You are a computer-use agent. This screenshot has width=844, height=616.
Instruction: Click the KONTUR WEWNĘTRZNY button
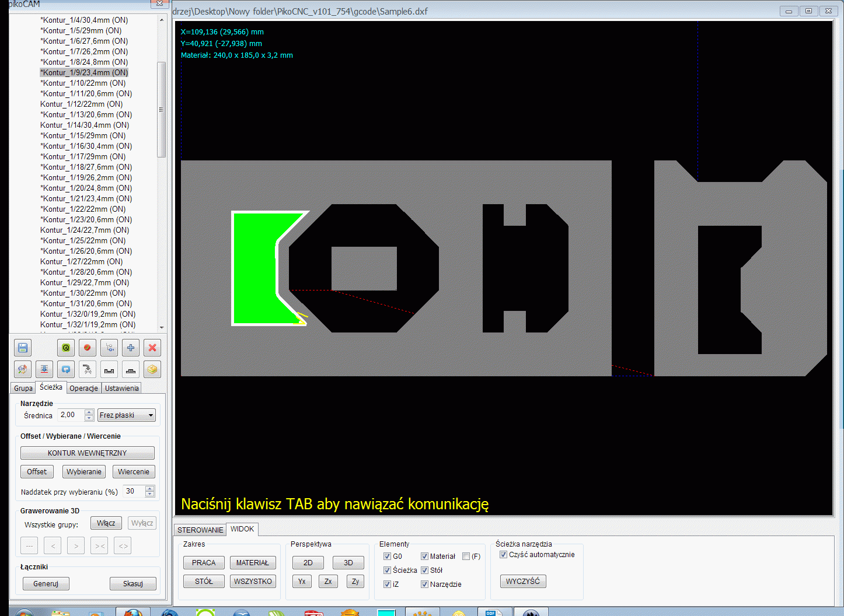(x=88, y=453)
